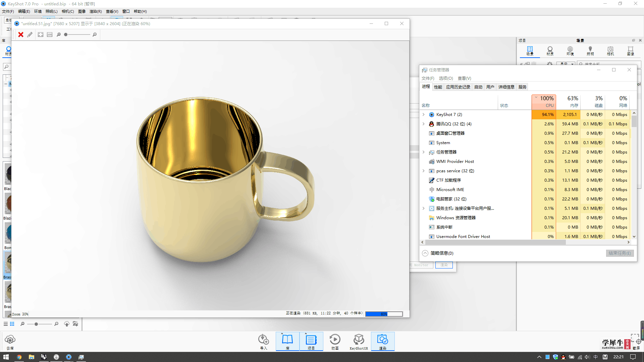Click the fit-to-window icon in render toolbar
This screenshot has height=362, width=644.
(x=41, y=35)
